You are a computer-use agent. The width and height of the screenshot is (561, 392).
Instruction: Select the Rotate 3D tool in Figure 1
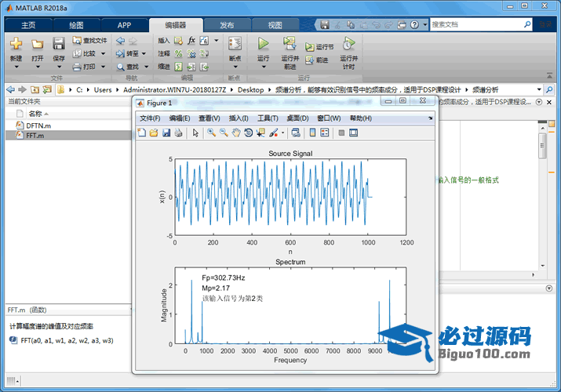248,133
